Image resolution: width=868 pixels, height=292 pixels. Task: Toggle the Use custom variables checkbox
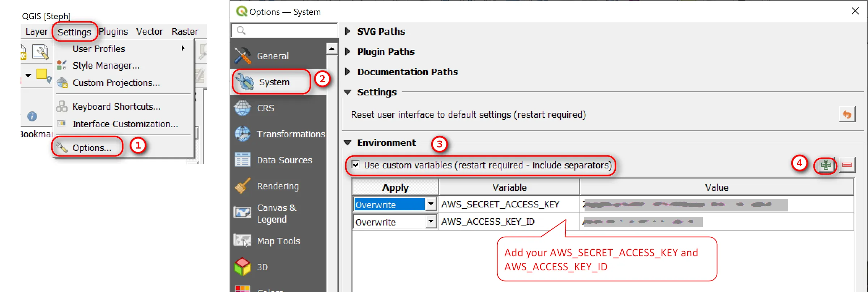click(356, 165)
